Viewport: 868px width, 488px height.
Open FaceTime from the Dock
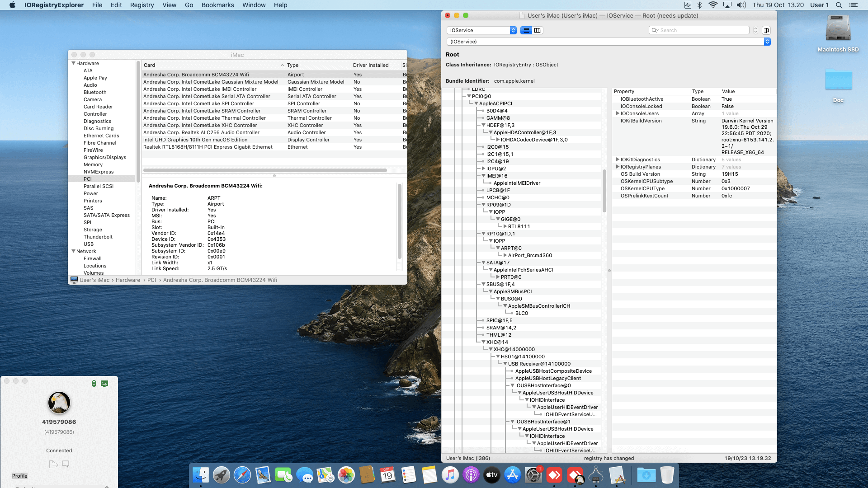click(284, 475)
